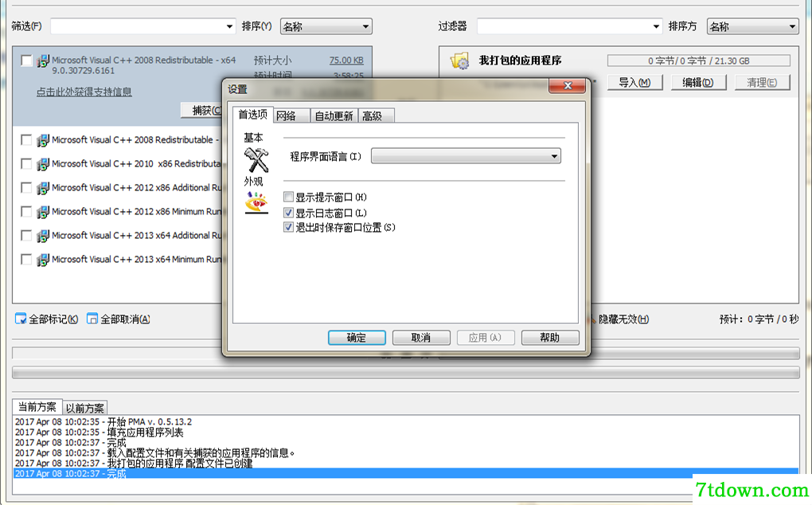Click installer icon of Visual C++ 2010 x86

pyautogui.click(x=43, y=164)
